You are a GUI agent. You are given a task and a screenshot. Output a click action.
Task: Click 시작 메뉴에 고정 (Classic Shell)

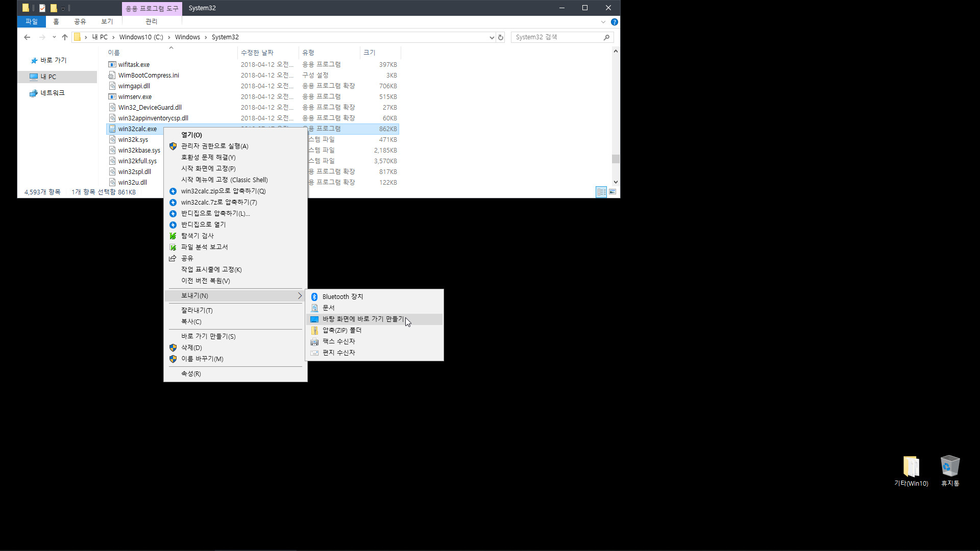point(235,180)
